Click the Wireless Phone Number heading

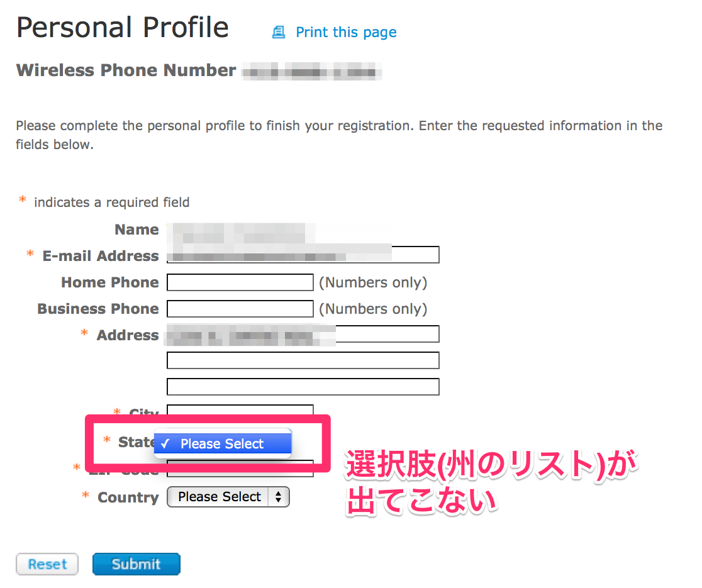[126, 70]
